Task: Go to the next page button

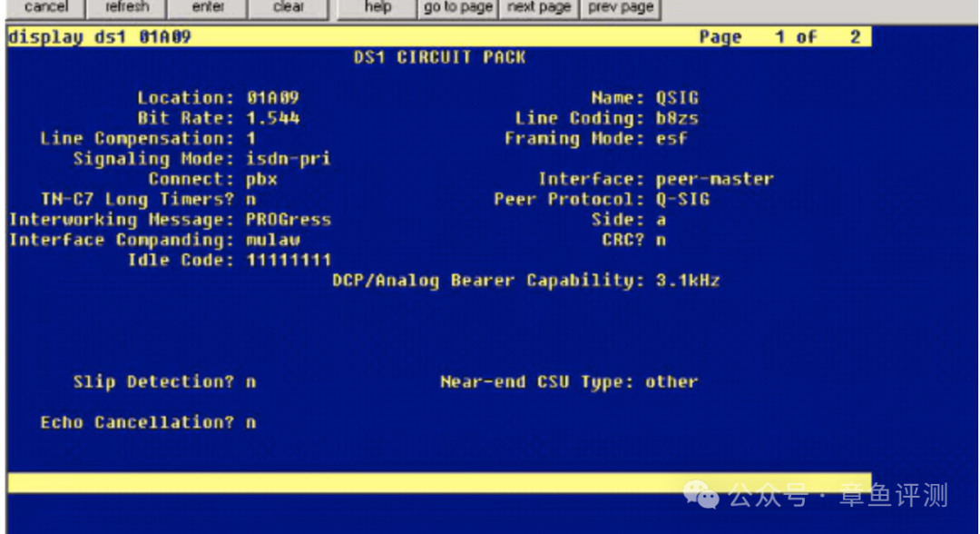Action: [x=539, y=8]
